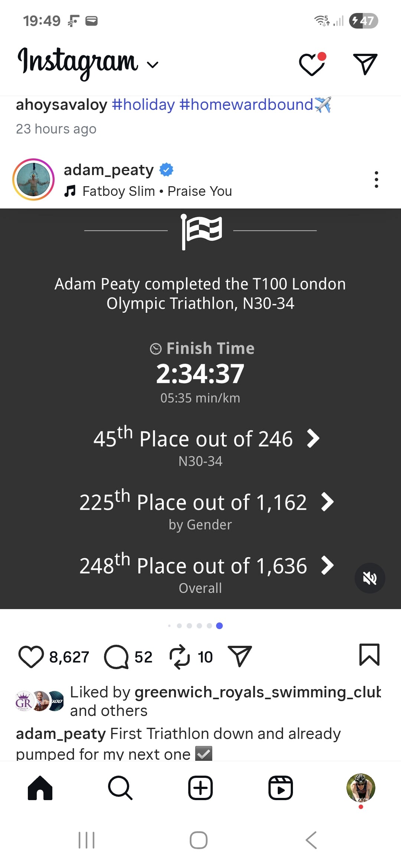Go to Home tab
Image resolution: width=401 pixels, height=868 pixels.
coord(40,788)
